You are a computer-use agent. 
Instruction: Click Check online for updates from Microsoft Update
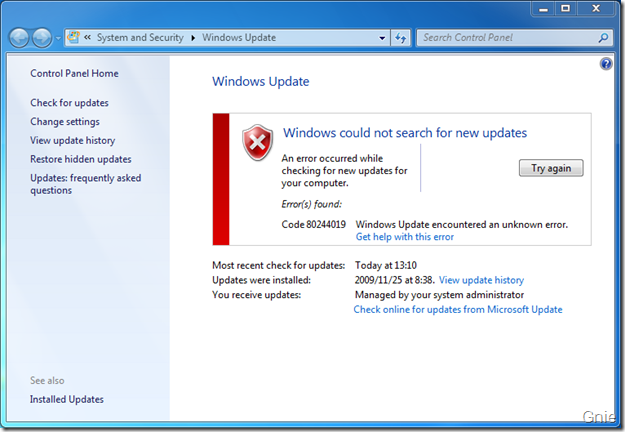[458, 310]
